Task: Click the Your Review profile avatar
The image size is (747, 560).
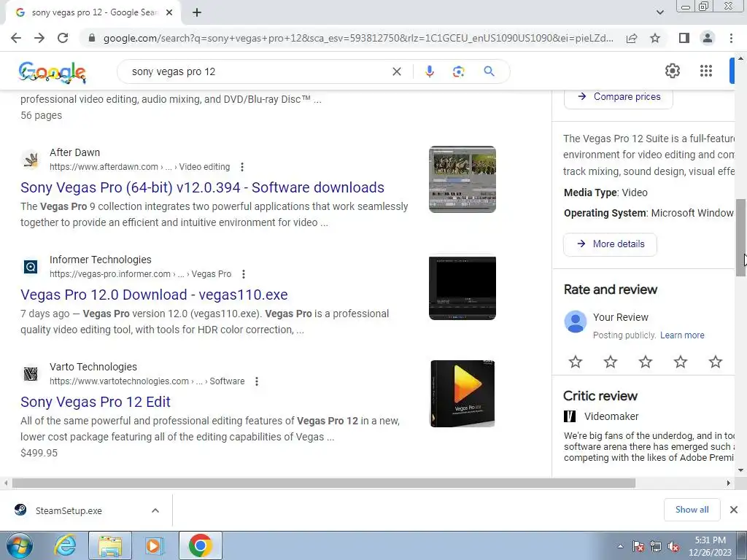Action: 576,322
